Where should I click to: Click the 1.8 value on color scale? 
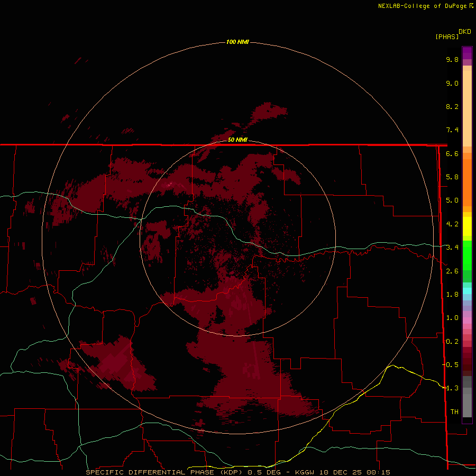click(x=452, y=294)
